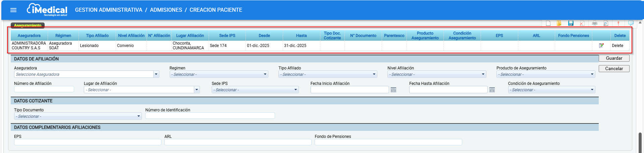
Task: Open the Lugar de Afiliación dropdown
Action: (x=197, y=90)
